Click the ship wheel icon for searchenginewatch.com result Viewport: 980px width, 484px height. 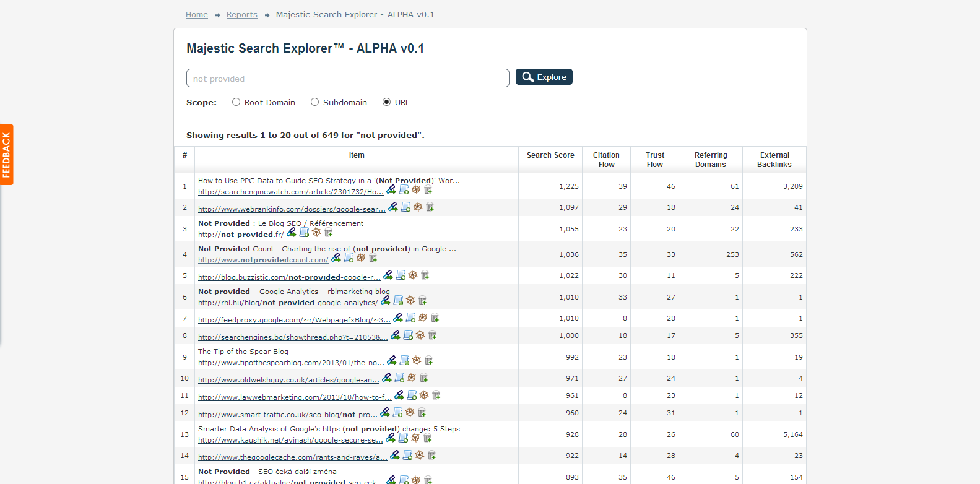416,190
